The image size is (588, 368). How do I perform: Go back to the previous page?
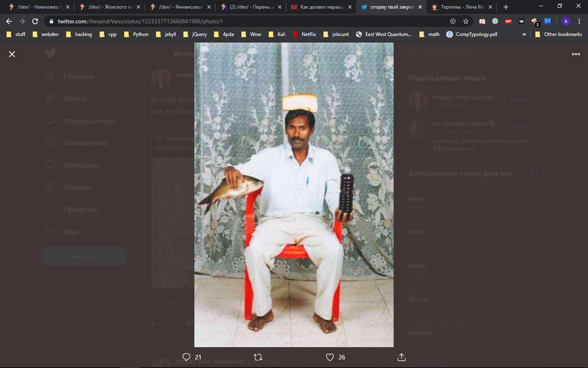(9, 21)
